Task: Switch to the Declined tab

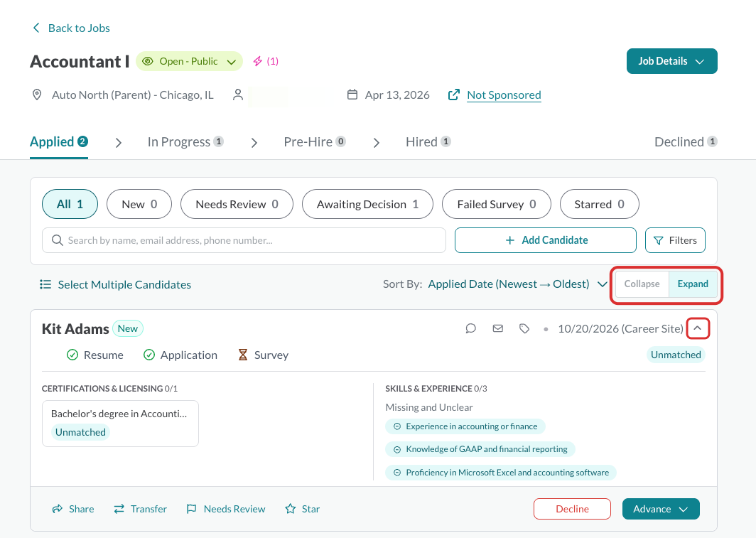Action: (x=686, y=141)
